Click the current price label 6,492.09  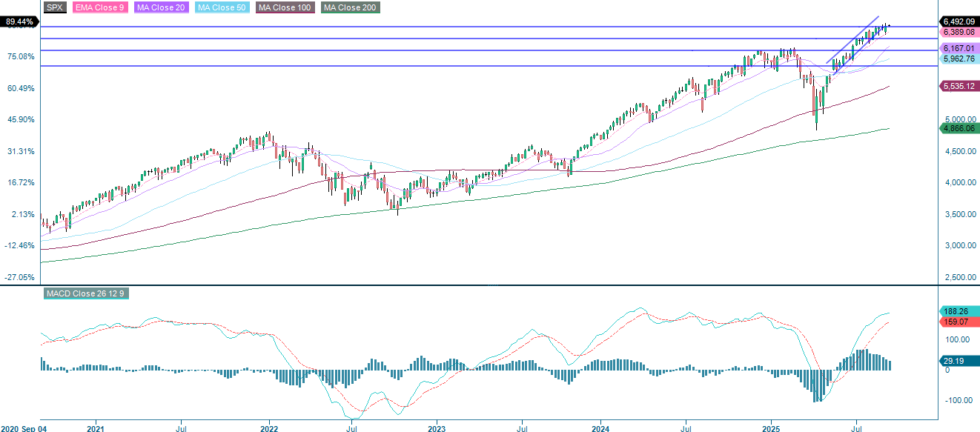tap(959, 22)
